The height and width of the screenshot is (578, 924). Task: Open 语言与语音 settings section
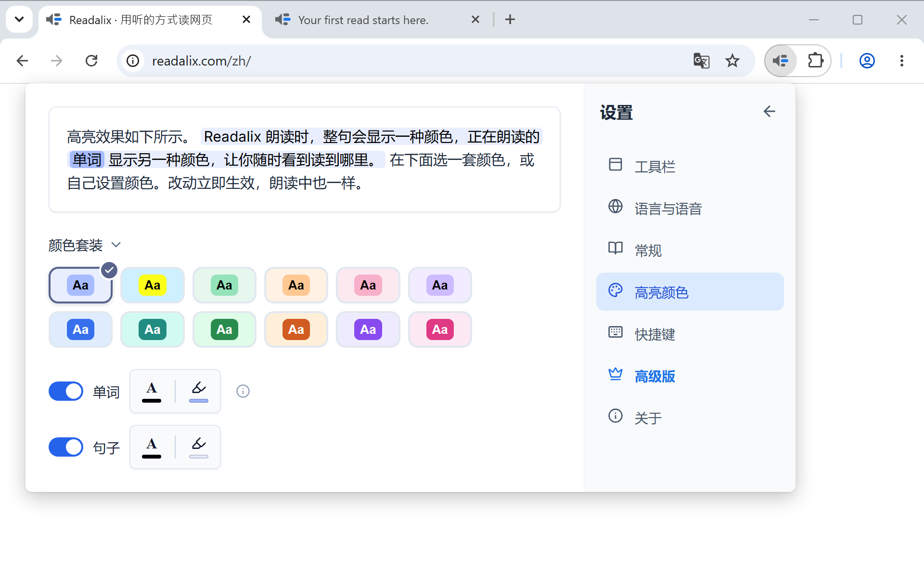pyautogui.click(x=690, y=209)
